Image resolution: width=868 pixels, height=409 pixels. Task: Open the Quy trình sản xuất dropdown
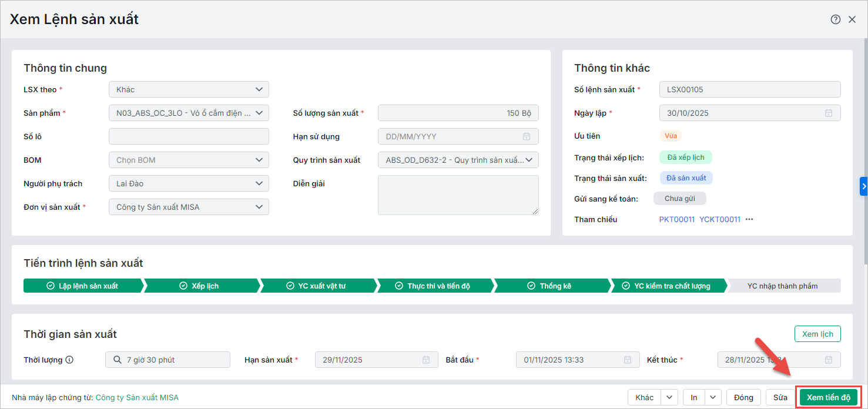(x=458, y=160)
